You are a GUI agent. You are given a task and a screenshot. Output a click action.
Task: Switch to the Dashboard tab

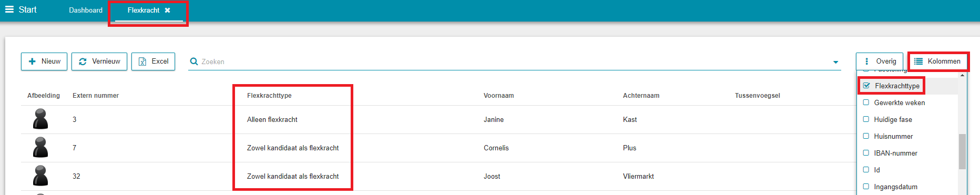pos(86,10)
